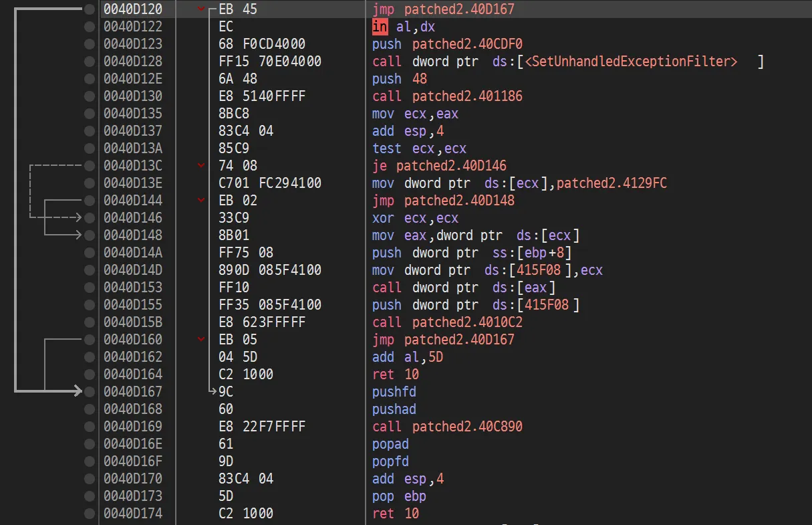Select the pushad instruction row

coord(394,409)
